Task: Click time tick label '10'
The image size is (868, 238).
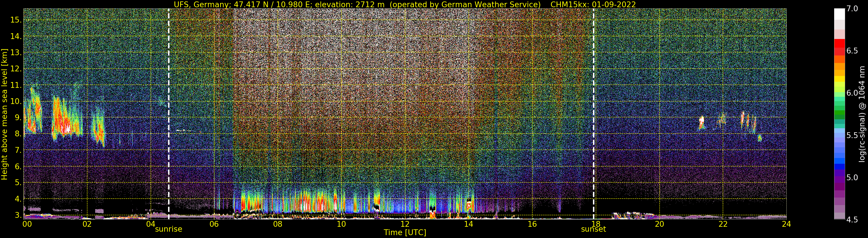Action: (x=341, y=224)
